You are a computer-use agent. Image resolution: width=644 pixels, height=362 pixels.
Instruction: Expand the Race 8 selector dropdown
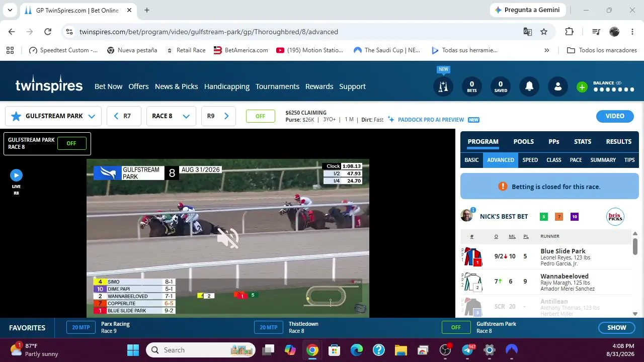point(171,116)
